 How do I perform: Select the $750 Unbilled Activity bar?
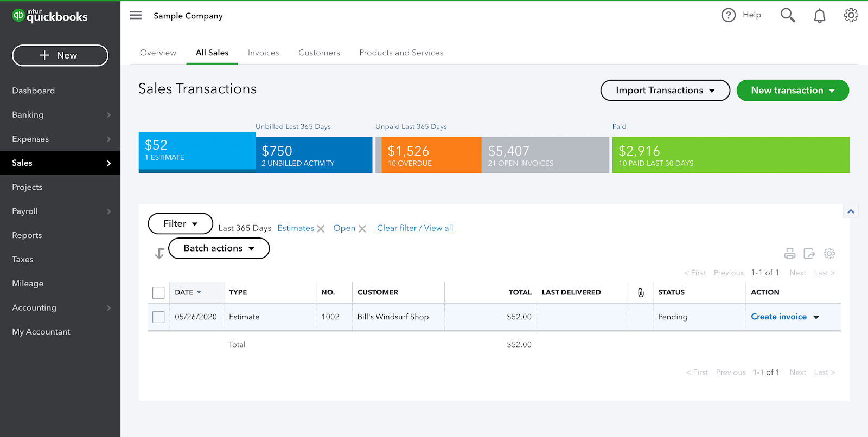[x=314, y=155]
